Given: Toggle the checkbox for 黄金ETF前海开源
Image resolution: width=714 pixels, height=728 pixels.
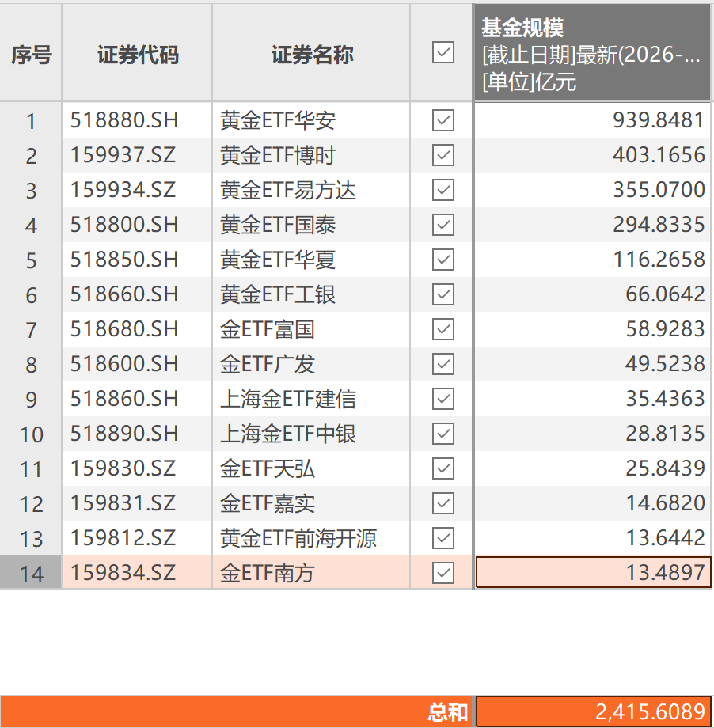Looking at the screenshot, I should click(x=442, y=538).
